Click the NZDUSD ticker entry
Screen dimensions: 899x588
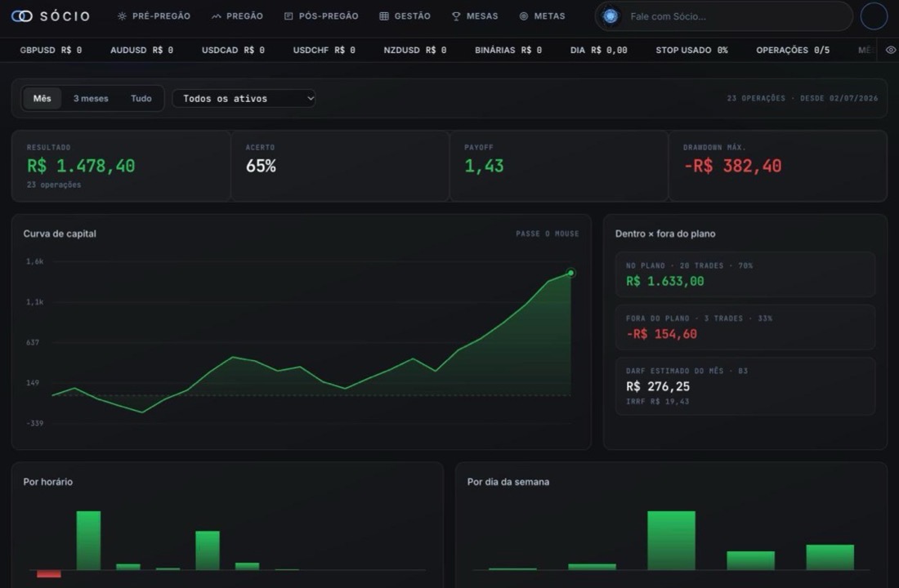415,51
